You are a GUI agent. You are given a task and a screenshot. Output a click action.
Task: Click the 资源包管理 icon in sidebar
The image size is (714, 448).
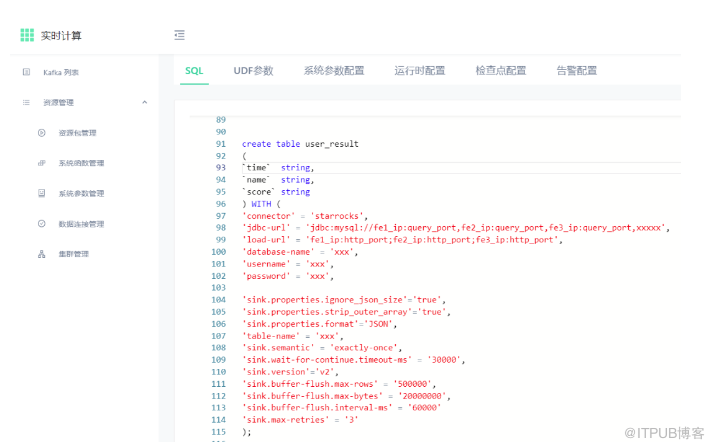pyautogui.click(x=41, y=133)
